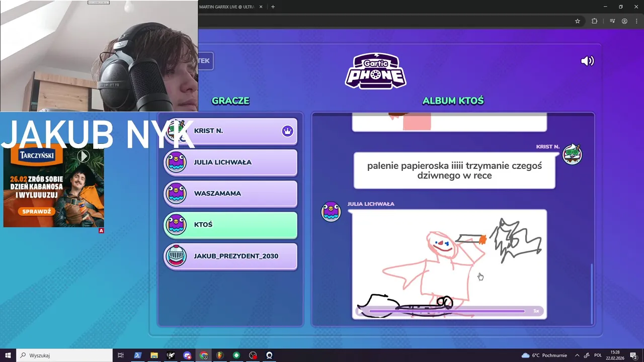The width and height of the screenshot is (644, 362).
Task: Select player Waszamama in the list
Action: (230, 194)
